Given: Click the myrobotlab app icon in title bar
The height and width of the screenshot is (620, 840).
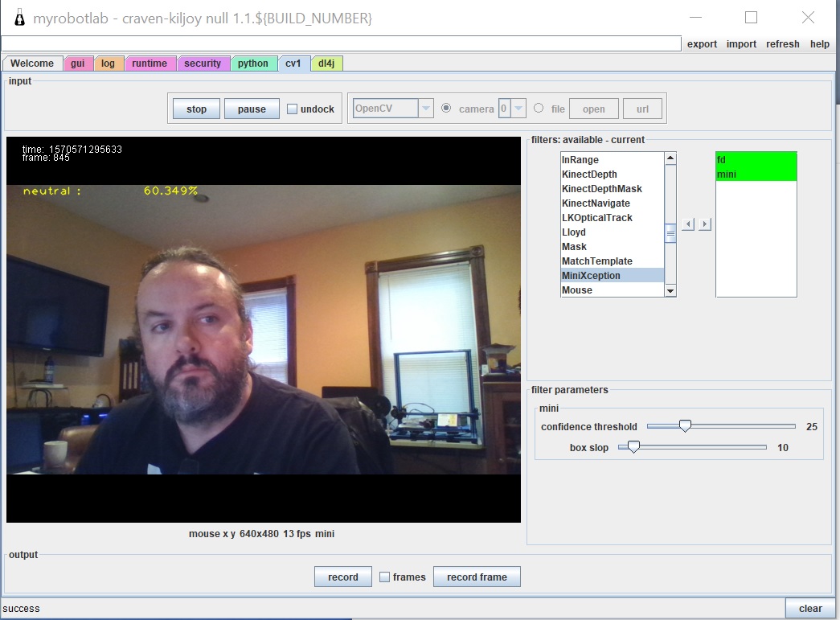Looking at the screenshot, I should 19,18.
